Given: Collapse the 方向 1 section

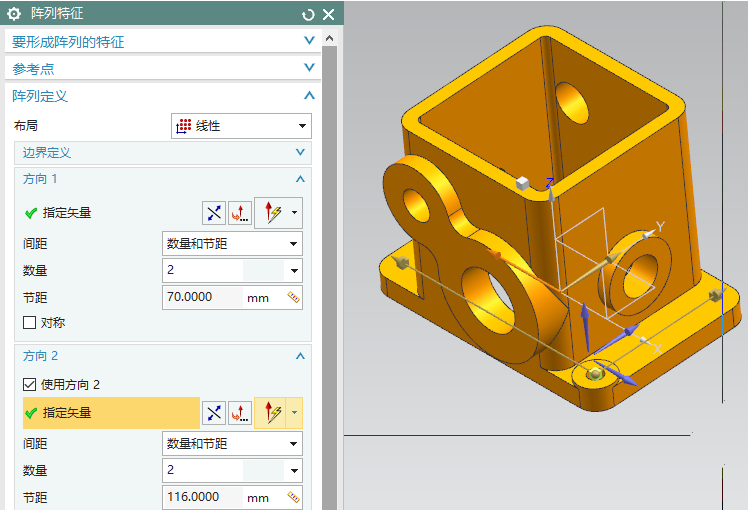Looking at the screenshot, I should point(300,179).
